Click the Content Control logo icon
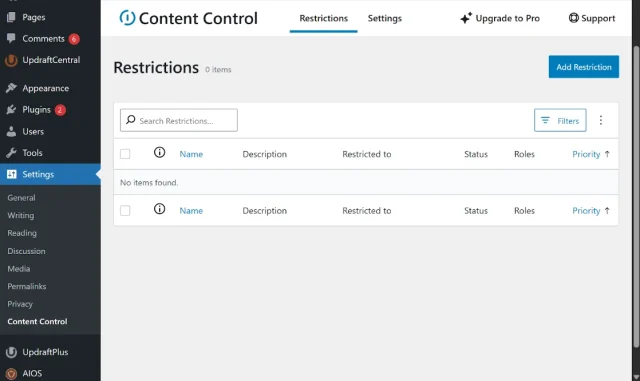Screen dimensions: 640x381 click(127, 18)
